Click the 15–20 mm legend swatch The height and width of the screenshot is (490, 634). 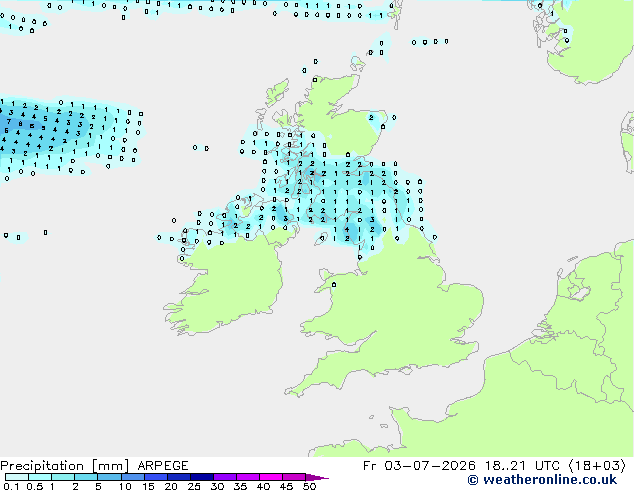(x=155, y=477)
